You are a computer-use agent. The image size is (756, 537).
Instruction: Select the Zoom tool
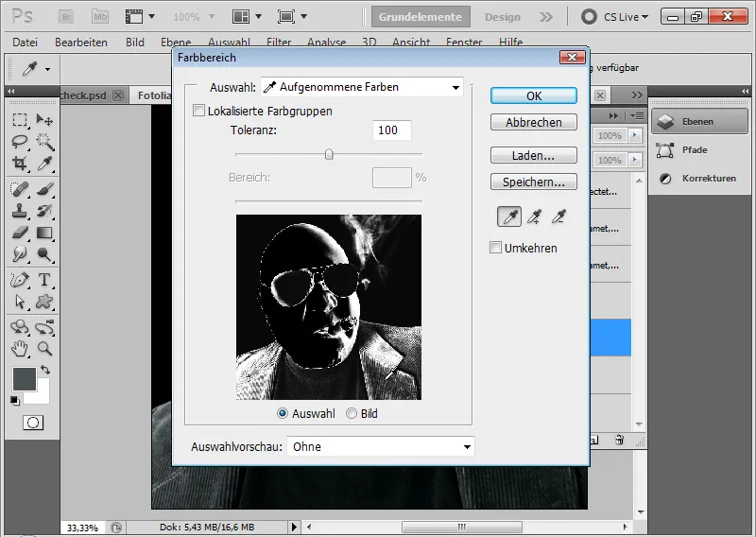click(x=44, y=348)
